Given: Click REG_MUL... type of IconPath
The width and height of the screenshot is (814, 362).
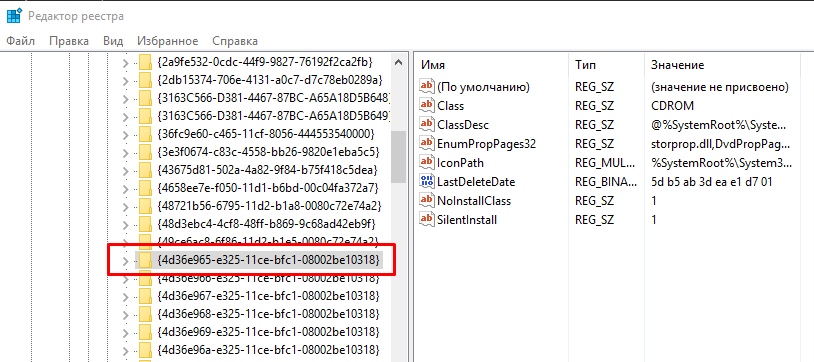Looking at the screenshot, I should (x=605, y=163).
